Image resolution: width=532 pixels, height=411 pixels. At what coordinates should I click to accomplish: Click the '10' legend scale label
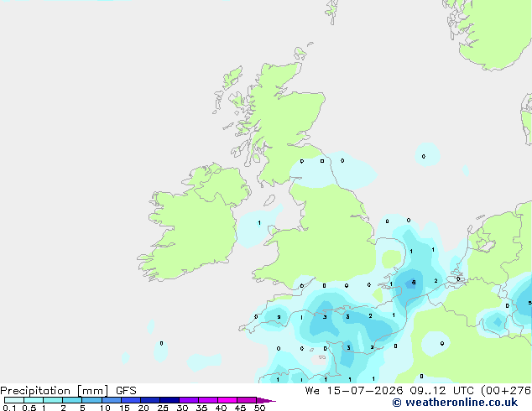(105, 408)
